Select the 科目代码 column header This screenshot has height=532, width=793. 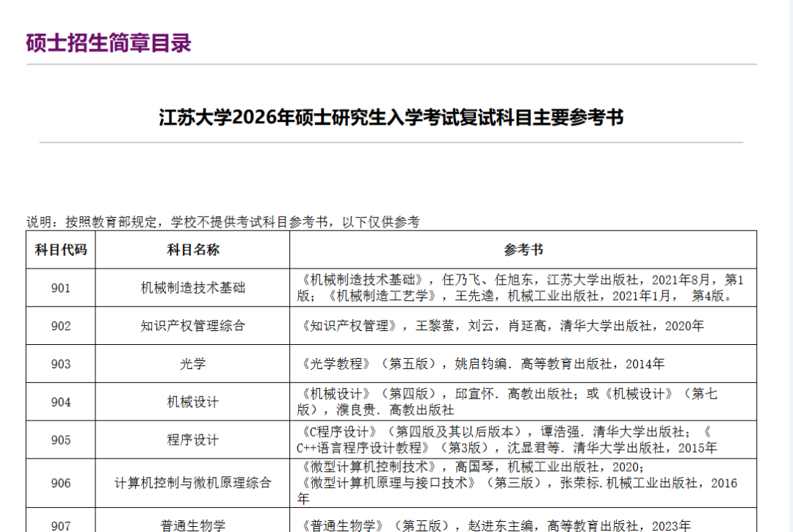pos(61,249)
